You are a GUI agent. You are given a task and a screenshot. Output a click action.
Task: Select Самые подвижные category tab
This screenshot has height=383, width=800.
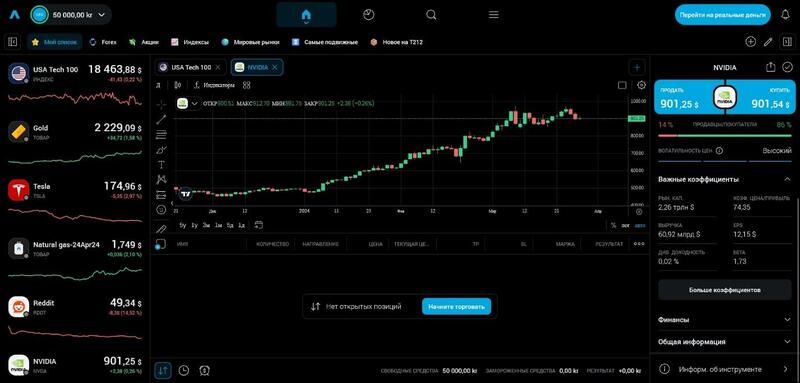point(325,42)
